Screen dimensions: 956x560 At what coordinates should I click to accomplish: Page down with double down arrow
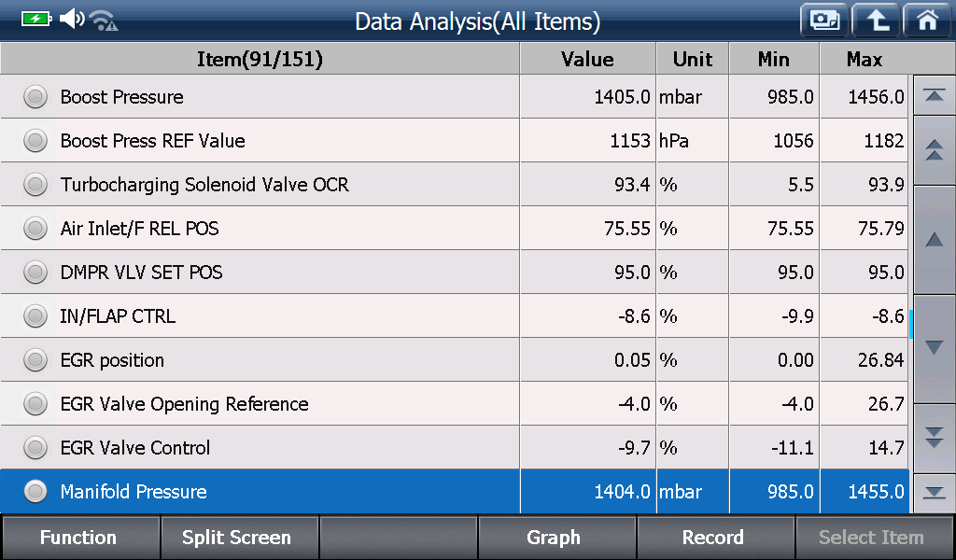click(934, 438)
